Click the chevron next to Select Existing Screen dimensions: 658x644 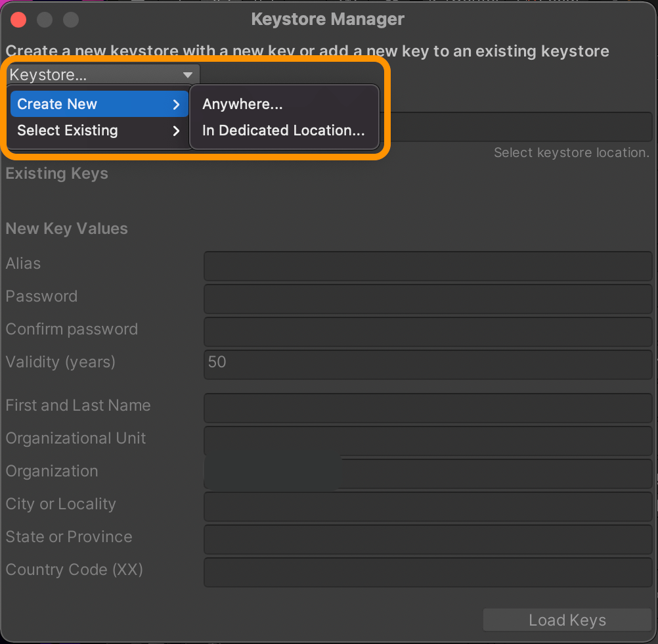pyautogui.click(x=175, y=130)
